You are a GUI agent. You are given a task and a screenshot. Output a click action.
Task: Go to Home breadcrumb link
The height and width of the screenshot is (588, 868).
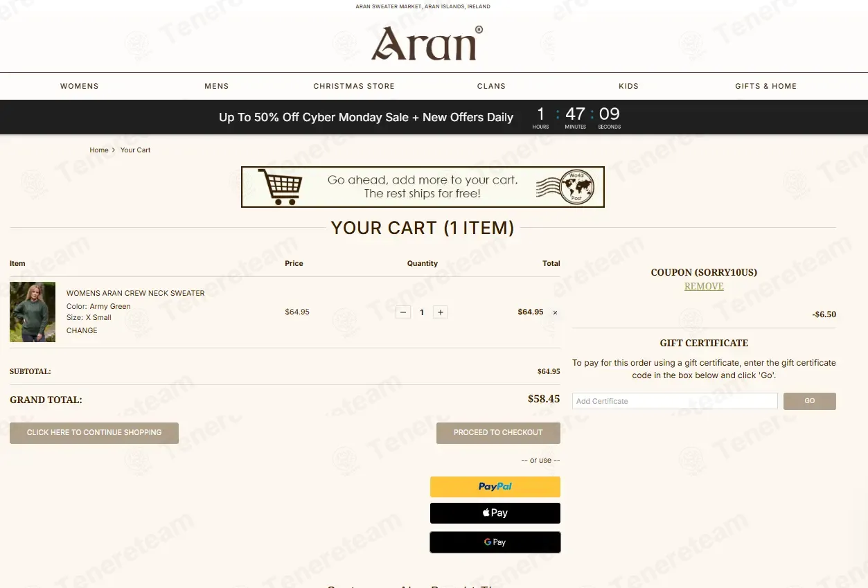click(99, 150)
